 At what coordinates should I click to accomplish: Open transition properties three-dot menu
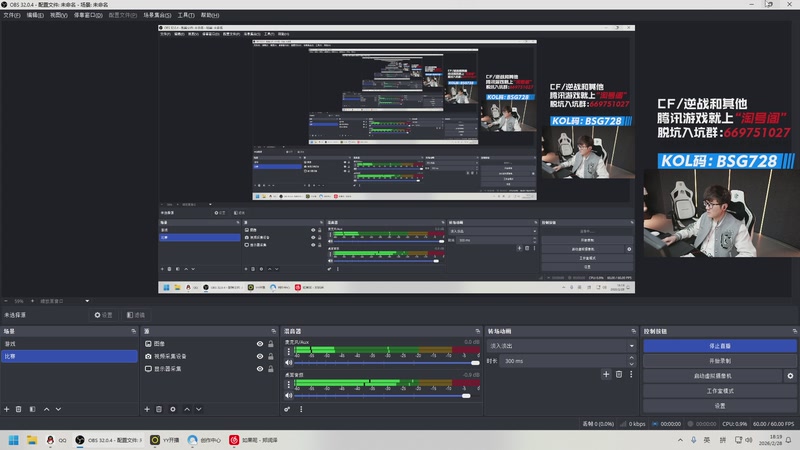click(631, 374)
